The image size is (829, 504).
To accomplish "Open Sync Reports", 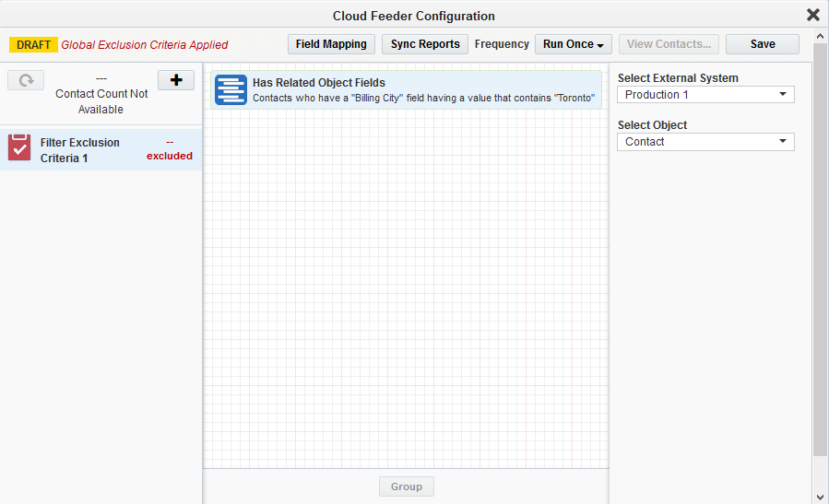I will click(x=425, y=44).
